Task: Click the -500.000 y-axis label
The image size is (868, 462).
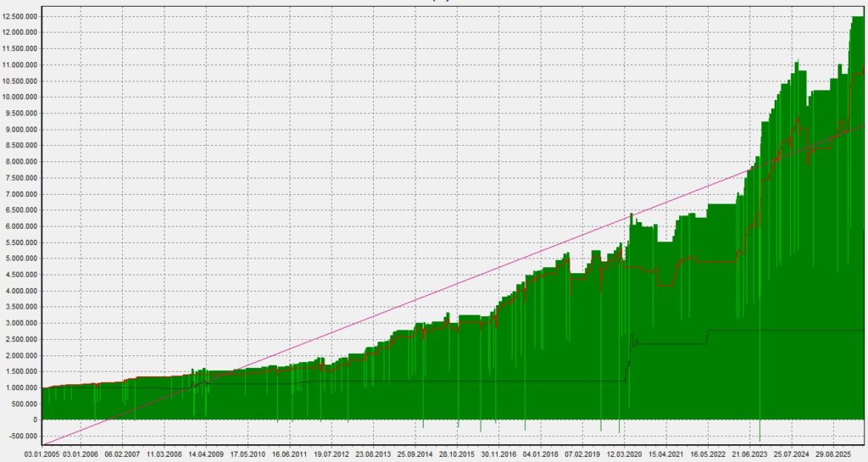Action: click(23, 436)
